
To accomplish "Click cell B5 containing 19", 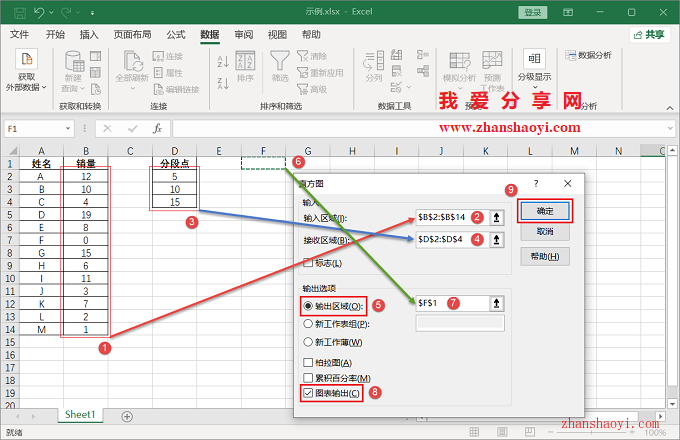I will coord(86,215).
